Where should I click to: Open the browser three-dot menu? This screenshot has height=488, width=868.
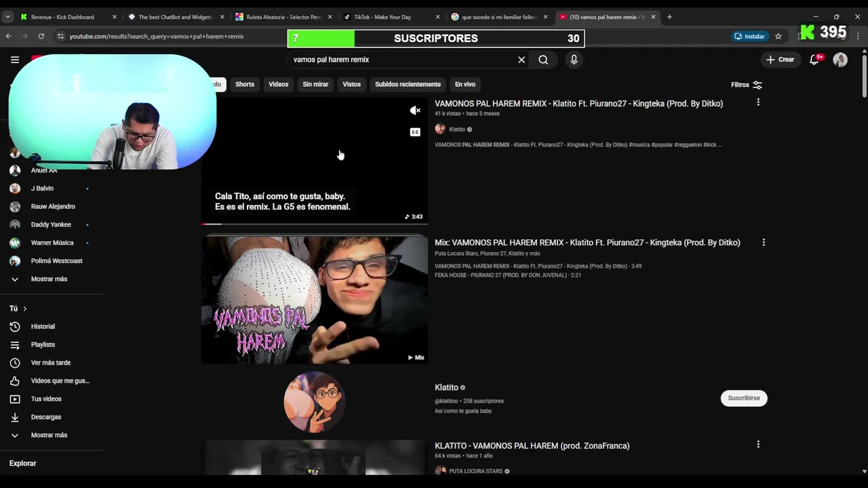click(858, 37)
